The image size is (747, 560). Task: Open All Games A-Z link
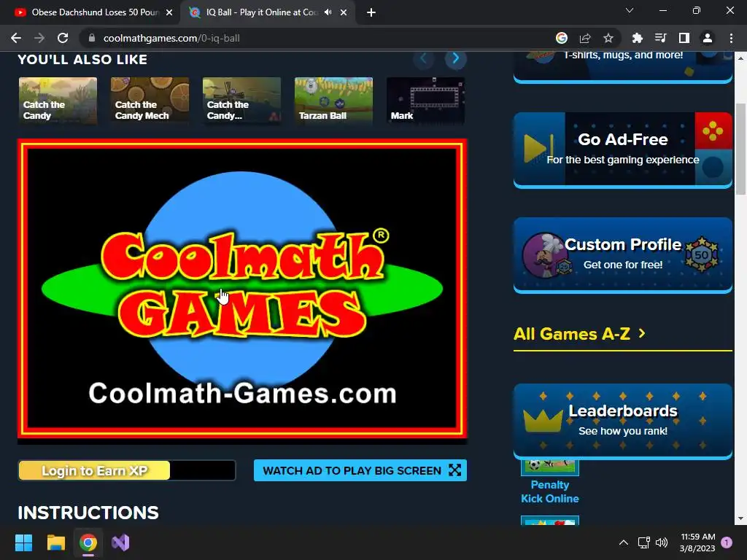point(579,334)
